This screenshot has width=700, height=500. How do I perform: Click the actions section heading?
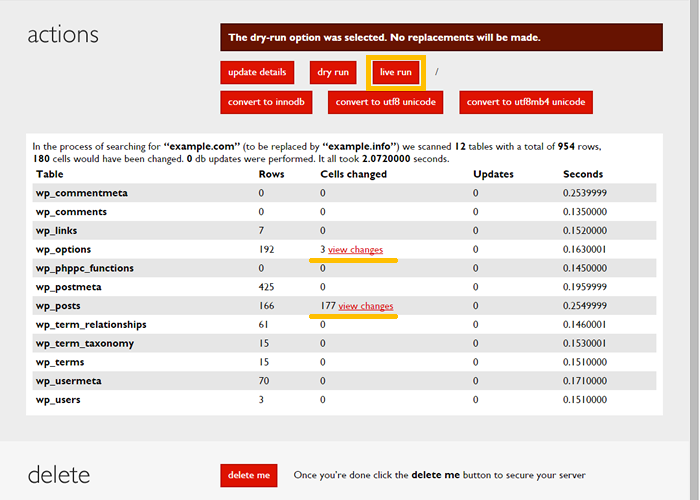[x=63, y=35]
